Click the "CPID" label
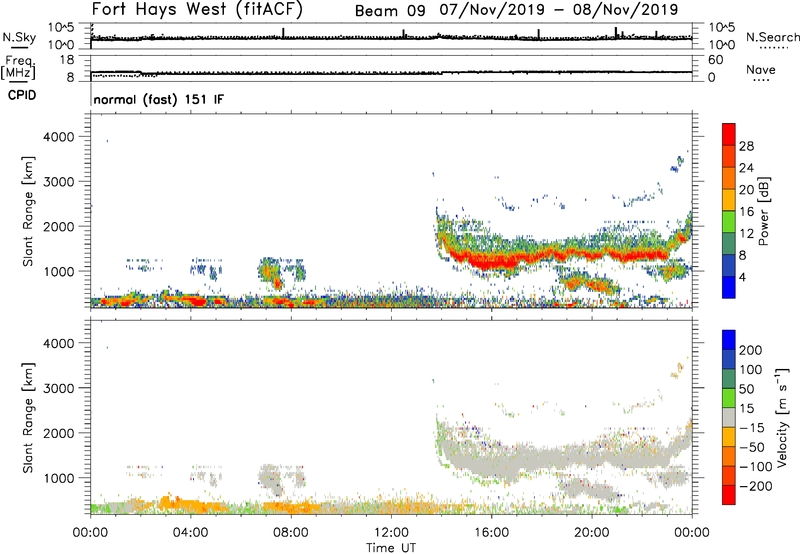This screenshot has height=554, width=800. [22, 95]
